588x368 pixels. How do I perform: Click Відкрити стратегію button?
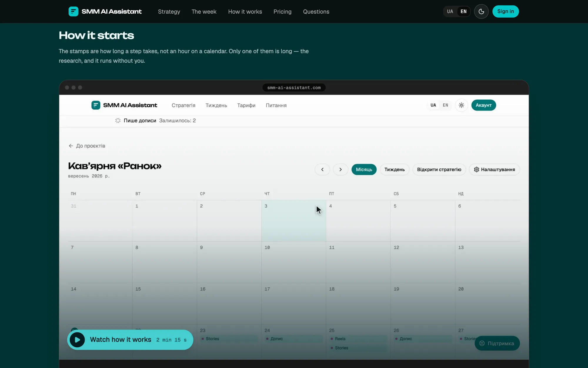439,170
